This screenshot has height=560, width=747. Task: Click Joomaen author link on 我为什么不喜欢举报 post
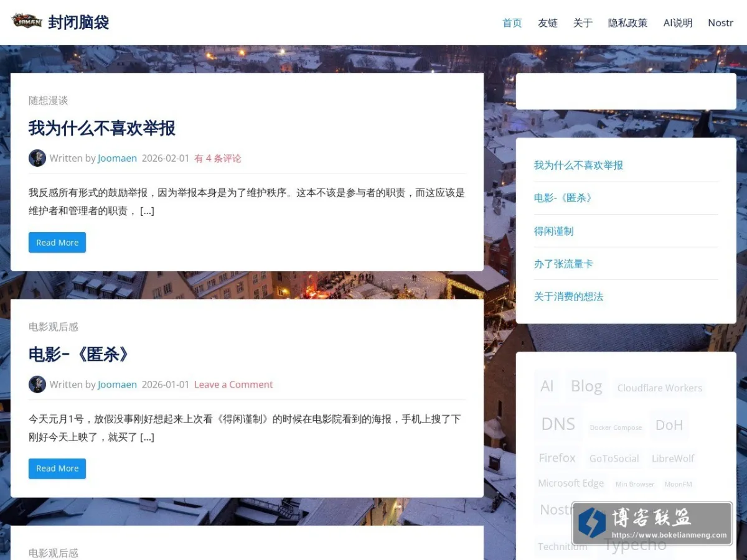pyautogui.click(x=117, y=158)
